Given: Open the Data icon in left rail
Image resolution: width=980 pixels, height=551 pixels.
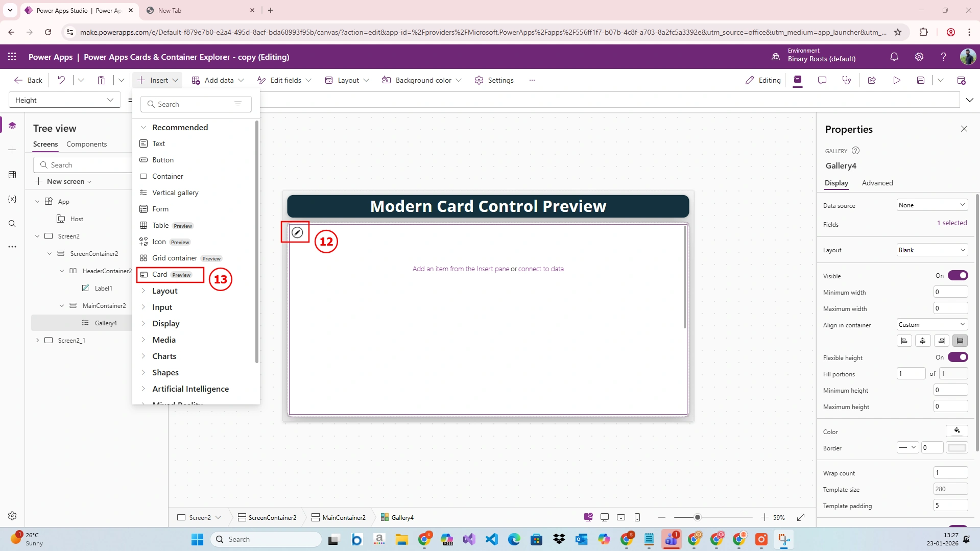Looking at the screenshot, I should click(12, 175).
